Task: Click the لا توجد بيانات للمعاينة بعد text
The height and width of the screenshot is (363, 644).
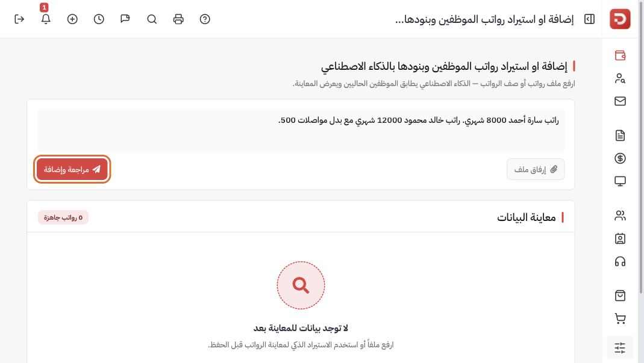Action: [x=301, y=328]
